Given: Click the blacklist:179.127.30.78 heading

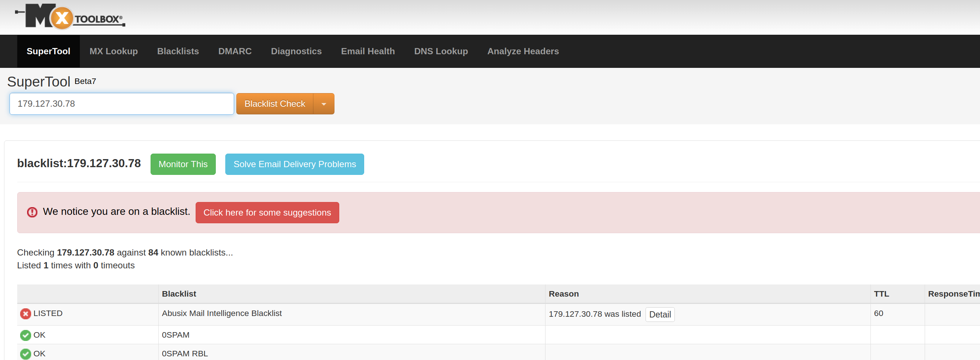Looking at the screenshot, I should tap(79, 163).
